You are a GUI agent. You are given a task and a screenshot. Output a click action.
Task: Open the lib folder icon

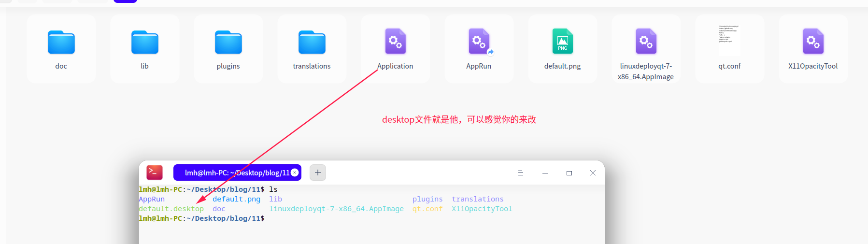pyautogui.click(x=145, y=42)
